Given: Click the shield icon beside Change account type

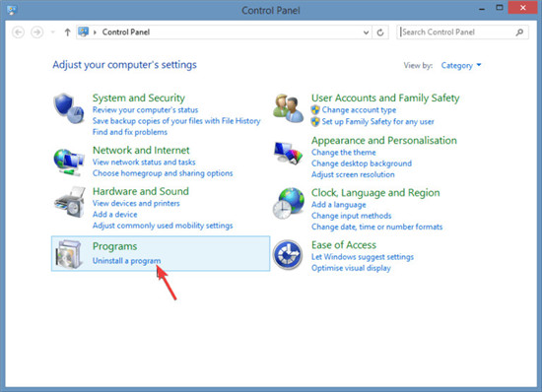Looking at the screenshot, I should [x=315, y=110].
